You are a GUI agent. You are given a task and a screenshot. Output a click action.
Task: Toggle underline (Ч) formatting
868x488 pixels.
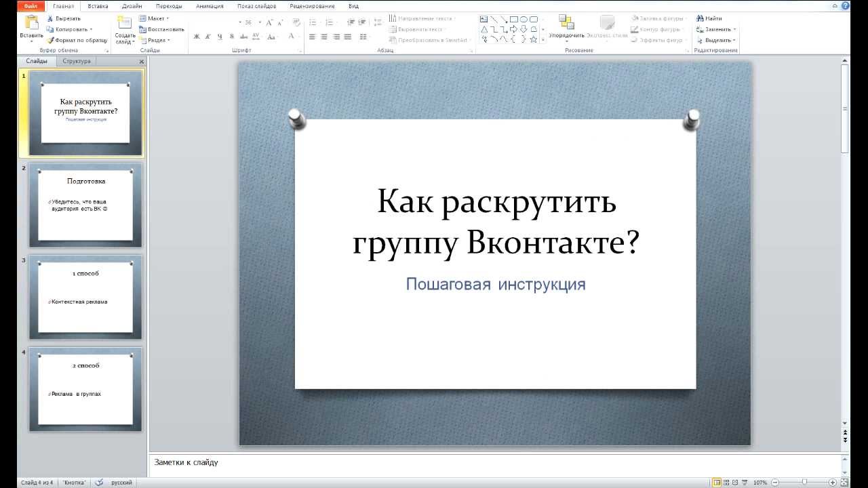coord(220,37)
